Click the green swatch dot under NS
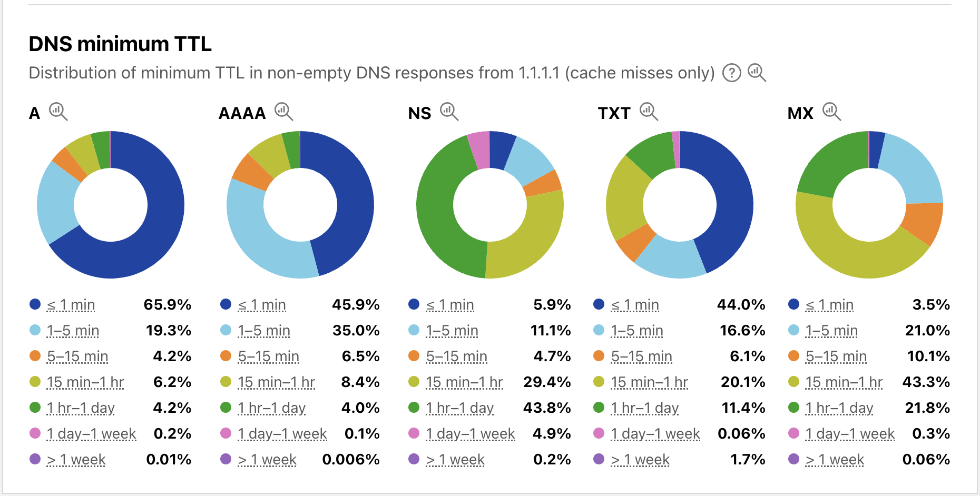The width and height of the screenshot is (980, 496). pos(414,408)
